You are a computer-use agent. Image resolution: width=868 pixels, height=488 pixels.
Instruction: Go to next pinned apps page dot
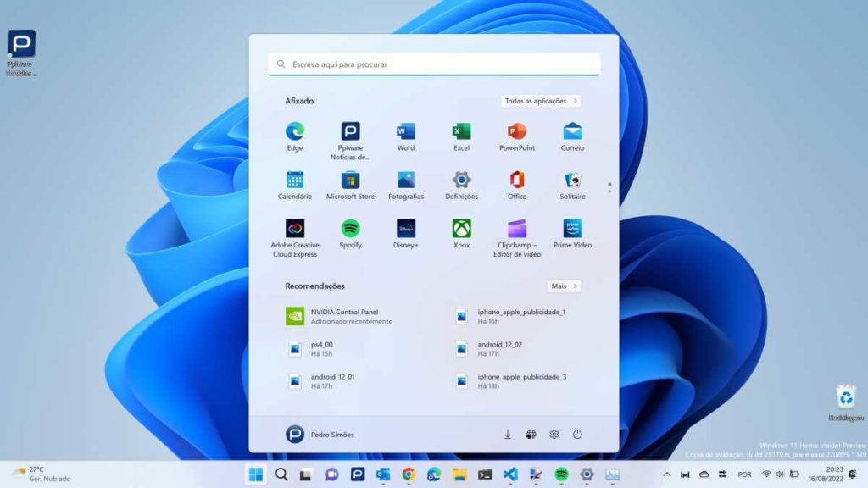(609, 191)
